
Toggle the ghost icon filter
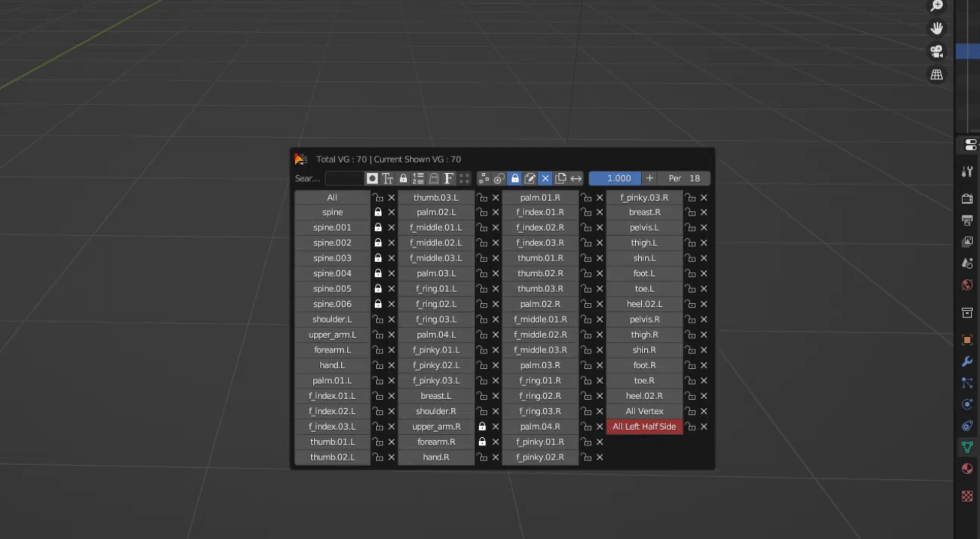pyautogui.click(x=434, y=178)
